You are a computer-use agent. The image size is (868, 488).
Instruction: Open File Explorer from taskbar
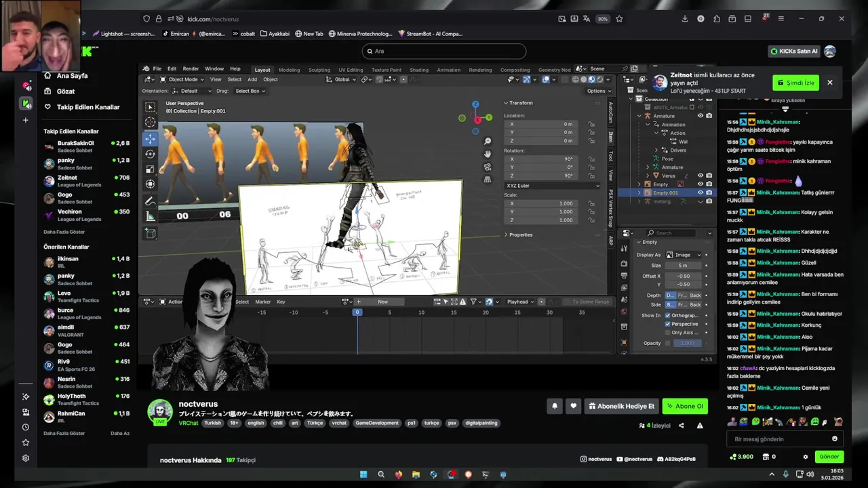click(416, 474)
